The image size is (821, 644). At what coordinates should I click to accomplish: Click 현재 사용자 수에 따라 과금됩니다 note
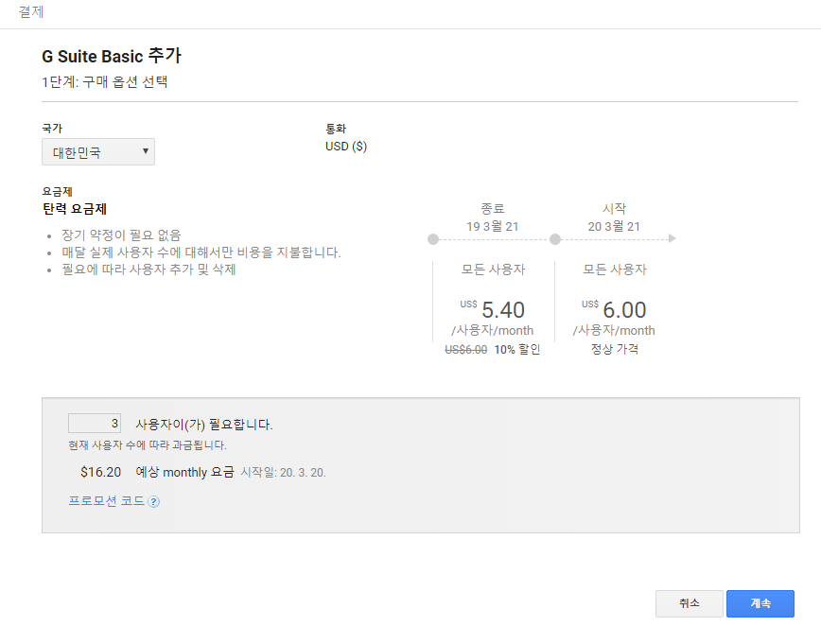(x=148, y=445)
